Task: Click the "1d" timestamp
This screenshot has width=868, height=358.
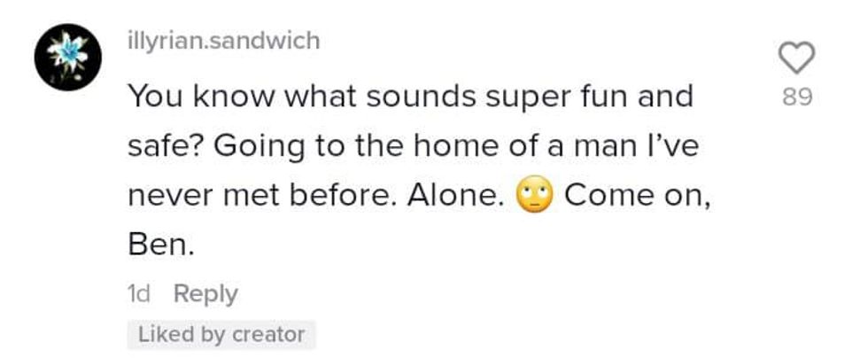Action: pos(140,293)
